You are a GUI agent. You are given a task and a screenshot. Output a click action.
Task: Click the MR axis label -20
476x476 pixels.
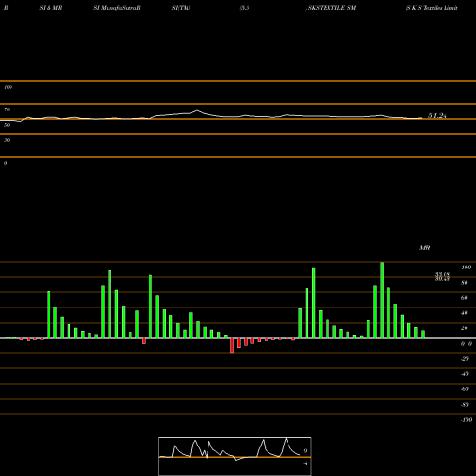(x=465, y=359)
